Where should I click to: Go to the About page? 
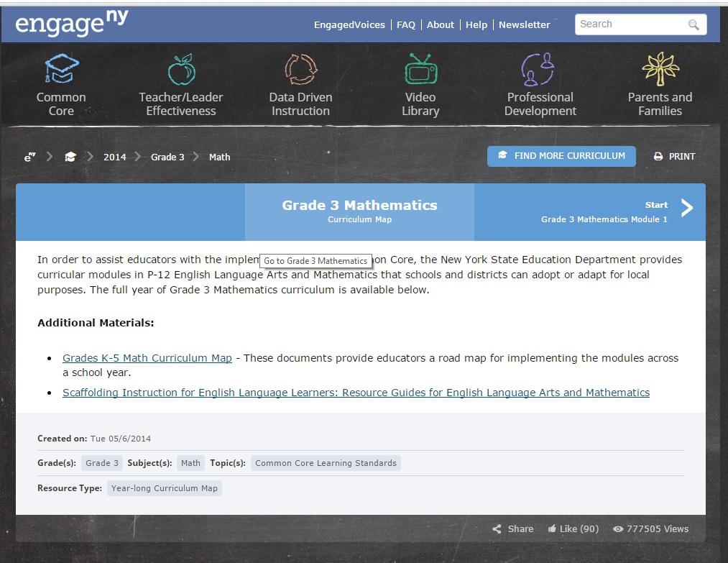[x=440, y=24]
